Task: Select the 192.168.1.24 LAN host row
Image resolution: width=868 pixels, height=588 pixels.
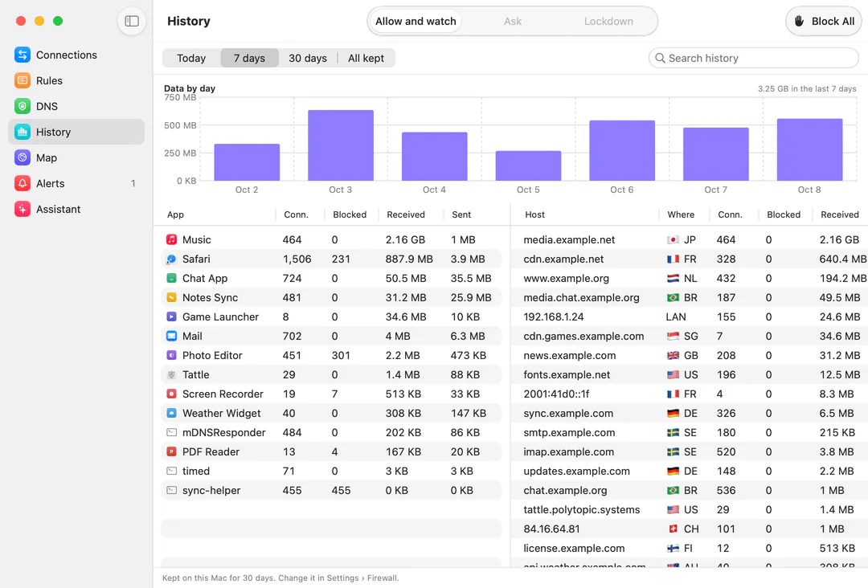Action: (x=690, y=317)
